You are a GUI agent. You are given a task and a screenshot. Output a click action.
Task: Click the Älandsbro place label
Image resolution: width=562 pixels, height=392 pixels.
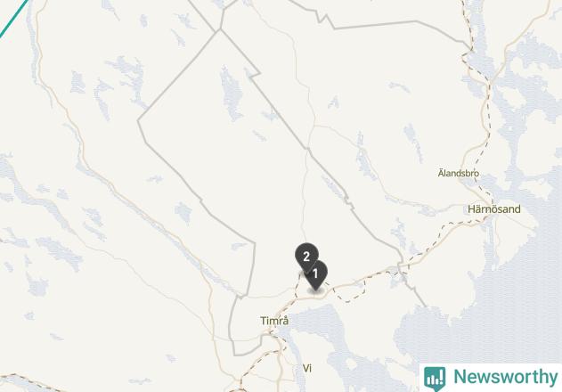click(x=459, y=173)
